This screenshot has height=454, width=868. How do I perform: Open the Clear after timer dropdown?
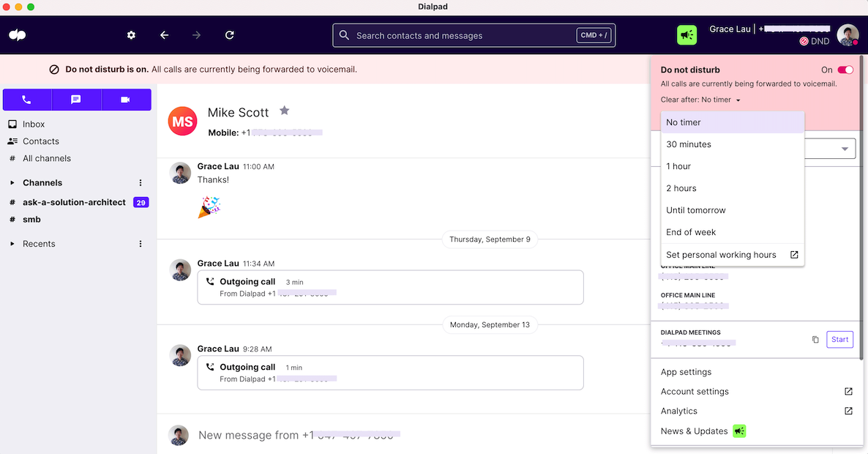(x=700, y=100)
